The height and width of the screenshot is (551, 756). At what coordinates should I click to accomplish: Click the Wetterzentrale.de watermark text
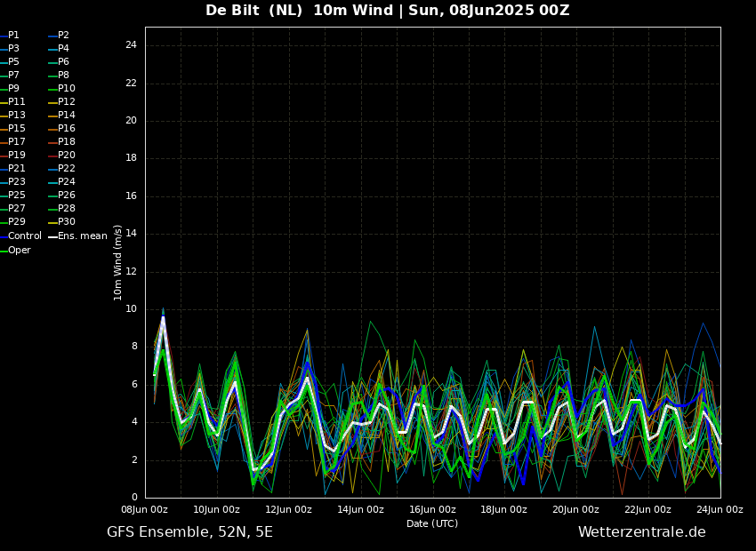tap(641, 532)
